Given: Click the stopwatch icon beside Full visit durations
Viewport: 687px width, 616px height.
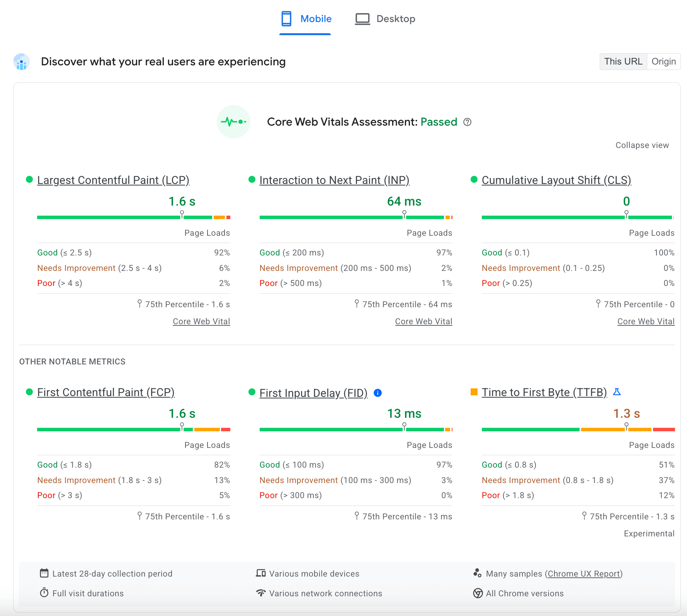Looking at the screenshot, I should (x=44, y=593).
